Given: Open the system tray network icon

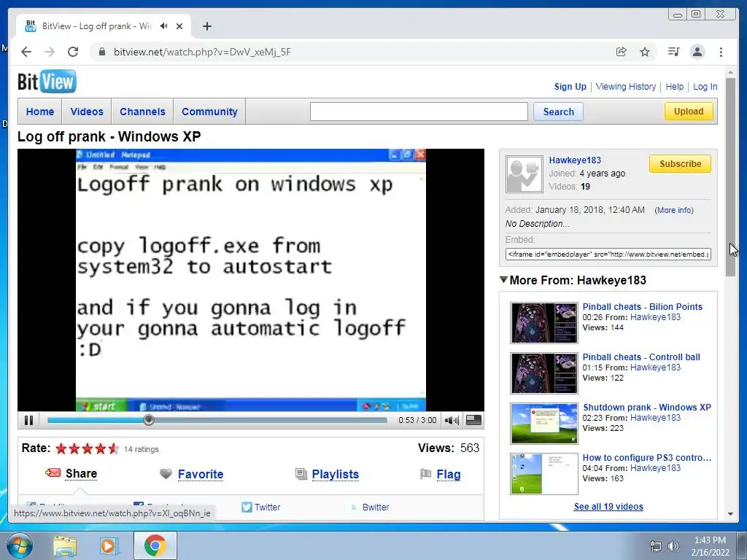Looking at the screenshot, I should click(x=656, y=546).
